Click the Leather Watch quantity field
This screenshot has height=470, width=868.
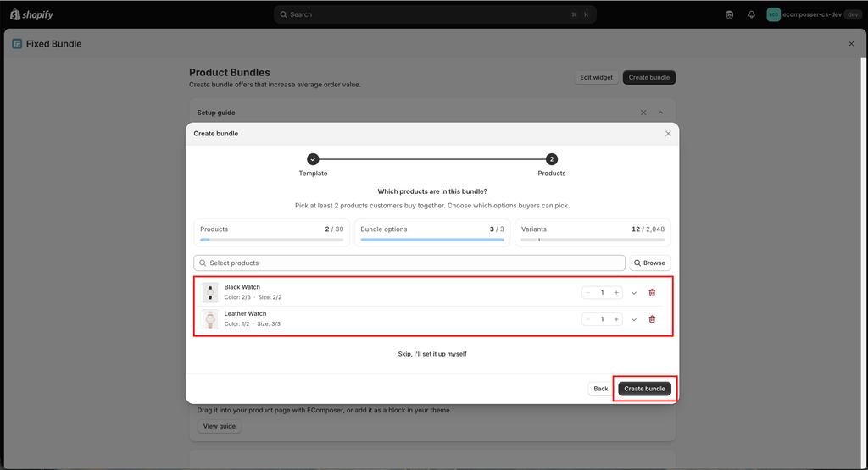(x=603, y=319)
